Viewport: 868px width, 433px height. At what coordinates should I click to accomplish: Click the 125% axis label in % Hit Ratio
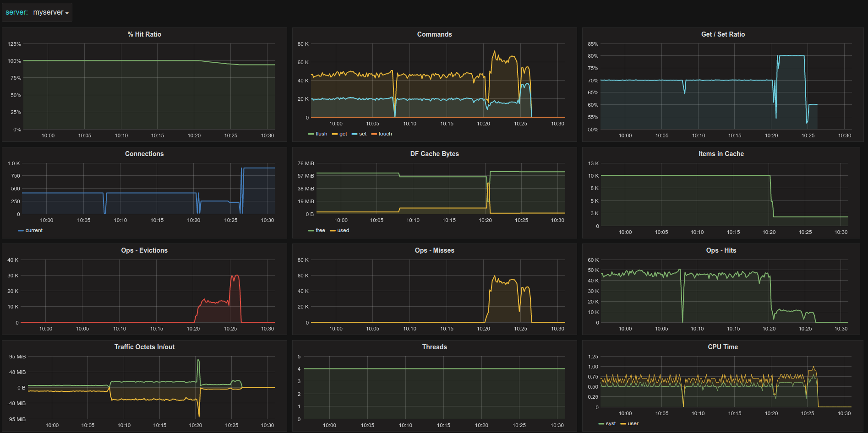(14, 44)
